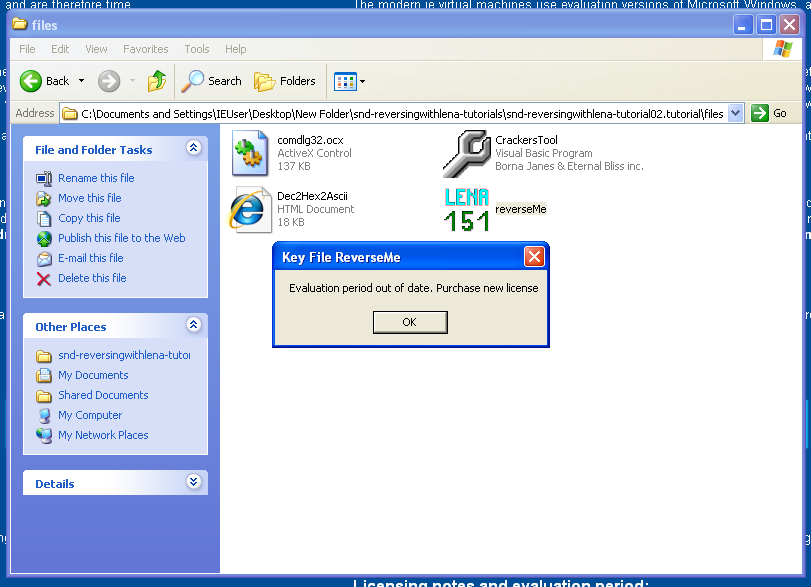The height and width of the screenshot is (587, 811).
Task: Open the Tools menu
Action: click(197, 49)
